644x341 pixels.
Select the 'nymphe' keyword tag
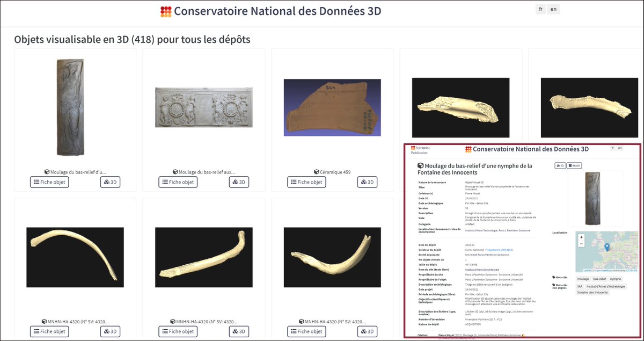click(616, 279)
